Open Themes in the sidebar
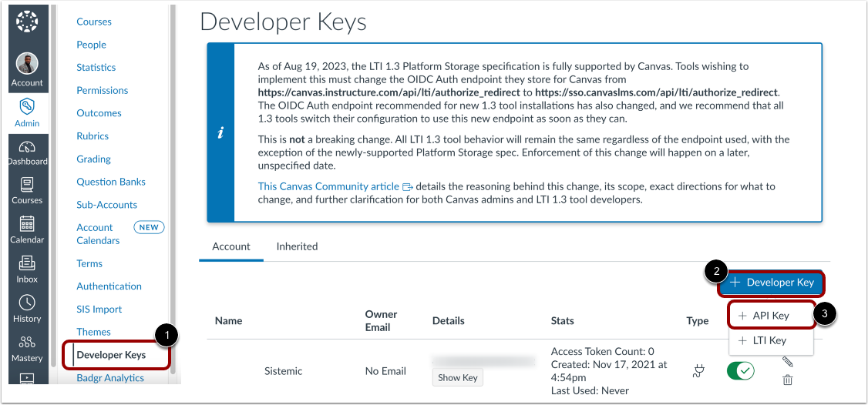The image size is (868, 405). 93,332
